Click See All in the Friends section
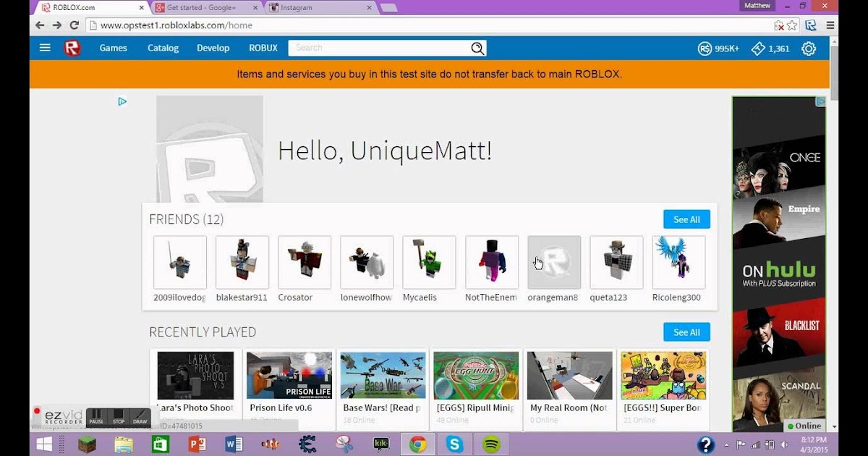Screen dimensions: 868x456 pos(686,219)
